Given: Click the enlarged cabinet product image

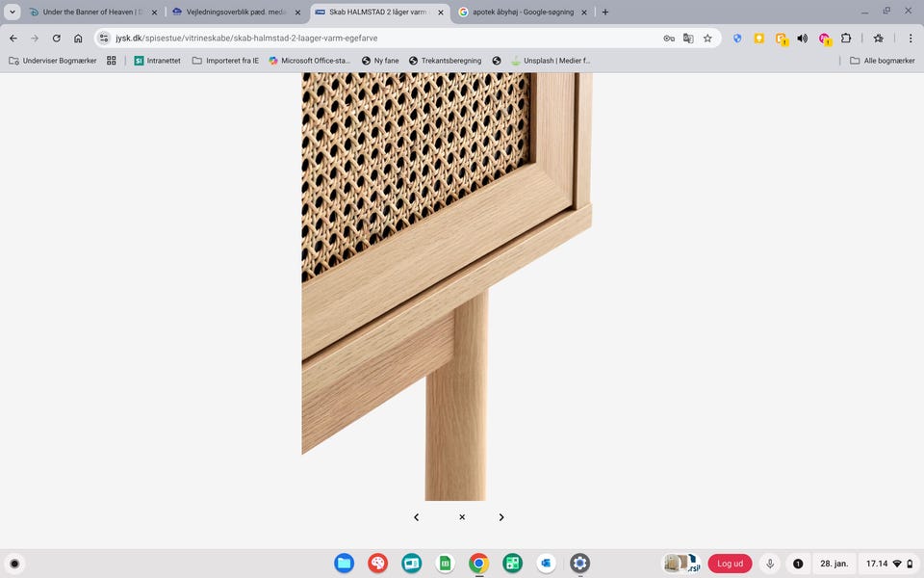Looking at the screenshot, I should [447, 287].
